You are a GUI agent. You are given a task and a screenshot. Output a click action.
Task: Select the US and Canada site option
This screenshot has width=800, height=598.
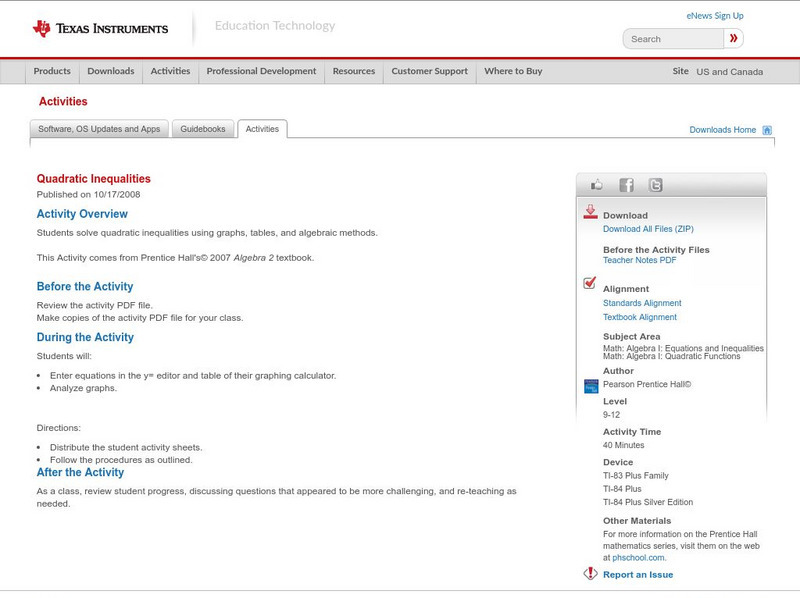(729, 72)
